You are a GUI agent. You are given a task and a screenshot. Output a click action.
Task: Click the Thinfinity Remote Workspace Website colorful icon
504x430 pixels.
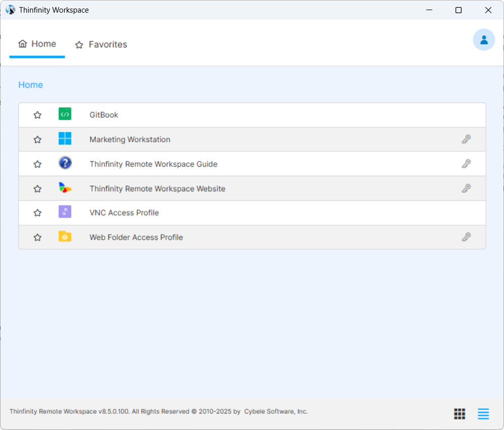coord(65,188)
